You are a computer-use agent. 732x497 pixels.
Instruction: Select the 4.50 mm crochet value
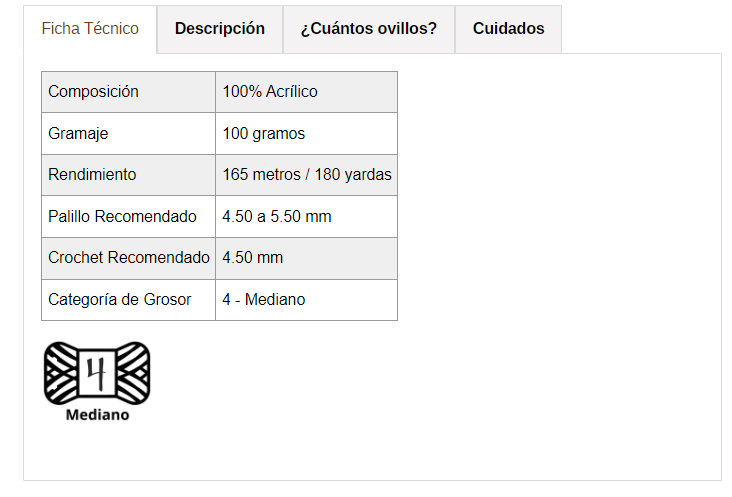tap(306, 258)
